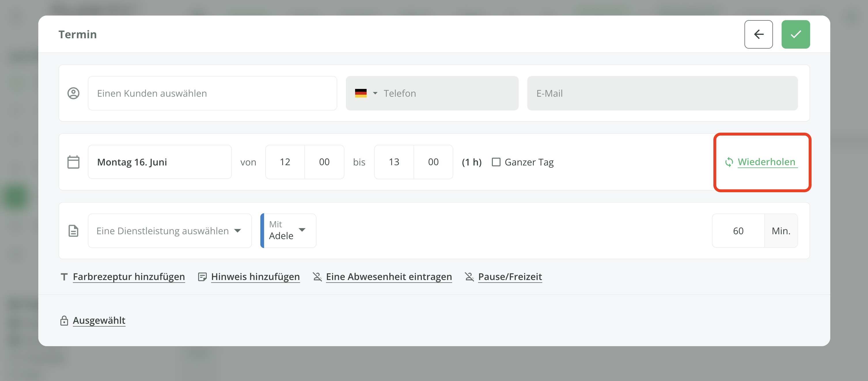Click Farbrezeptur hinzufügen link
The width and height of the screenshot is (868, 381).
tap(129, 277)
